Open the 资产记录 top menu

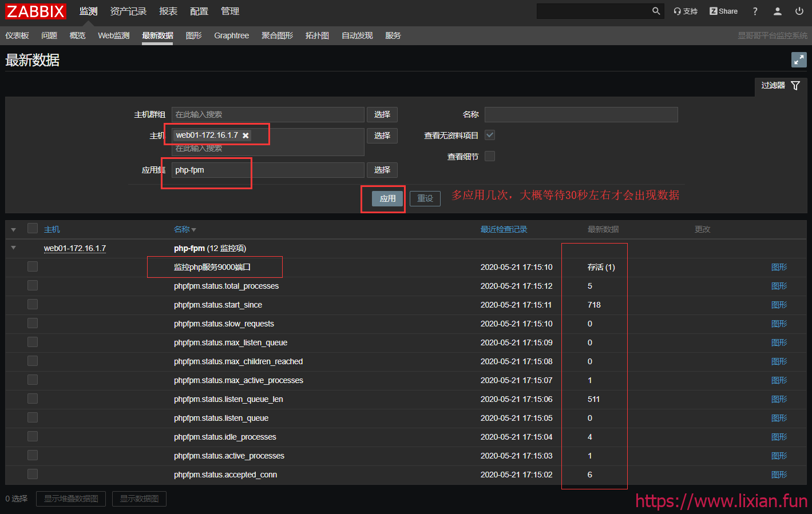coord(128,11)
